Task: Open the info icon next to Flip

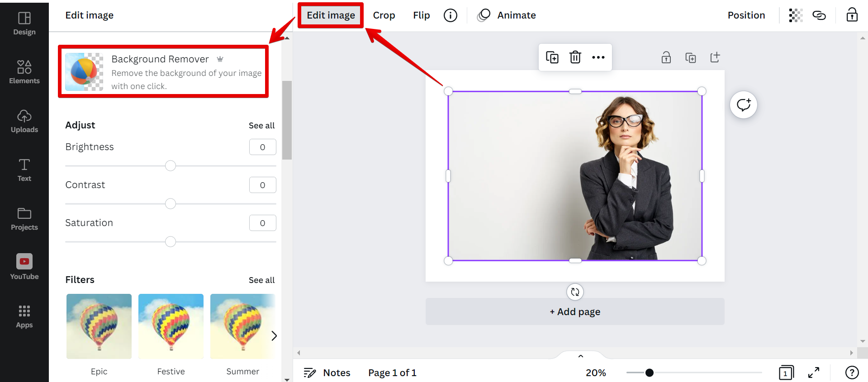Action: click(450, 15)
